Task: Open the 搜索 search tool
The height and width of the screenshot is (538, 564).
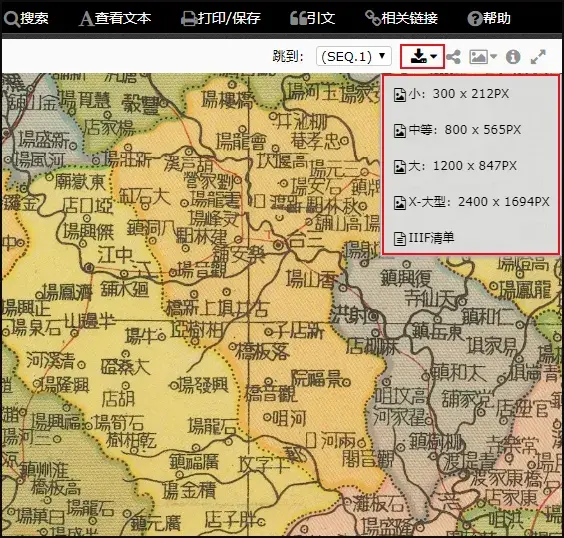Action: 26,18
